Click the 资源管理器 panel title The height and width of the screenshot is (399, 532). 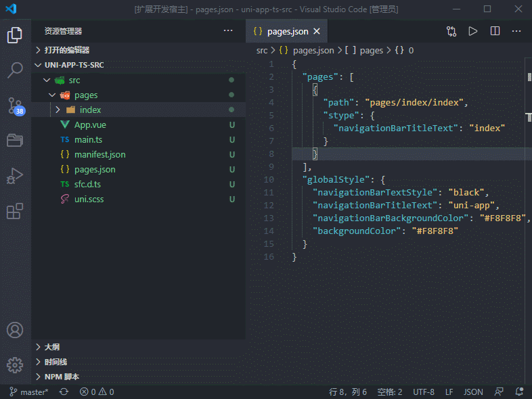coord(63,31)
